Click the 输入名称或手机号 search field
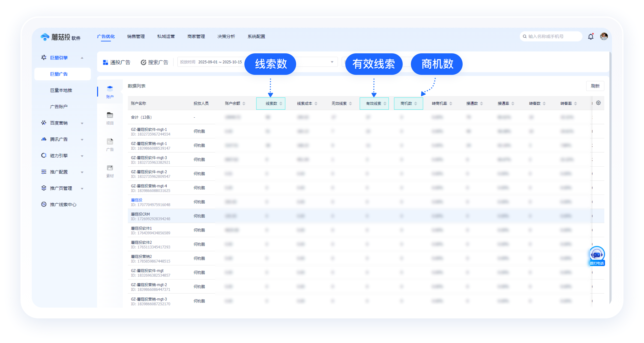 tap(551, 36)
